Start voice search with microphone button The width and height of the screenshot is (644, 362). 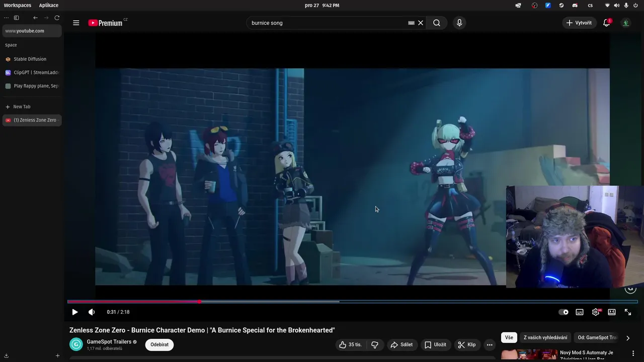click(459, 23)
